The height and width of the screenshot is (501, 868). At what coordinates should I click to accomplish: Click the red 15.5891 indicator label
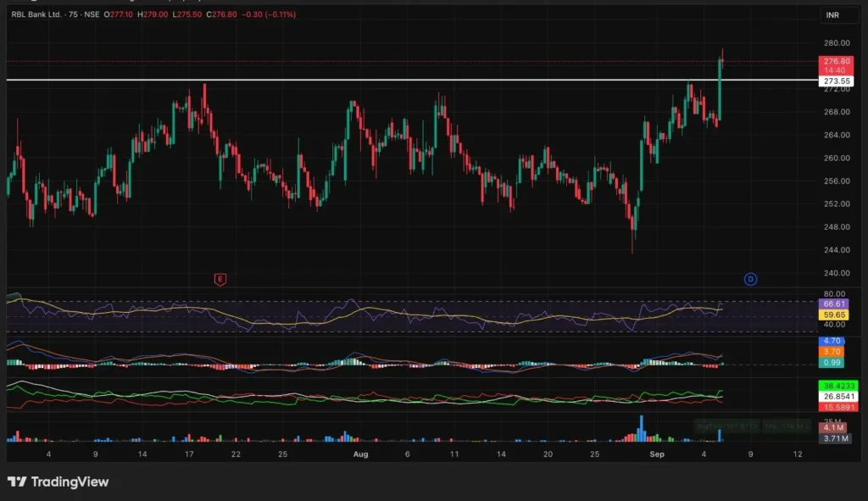[x=837, y=407]
